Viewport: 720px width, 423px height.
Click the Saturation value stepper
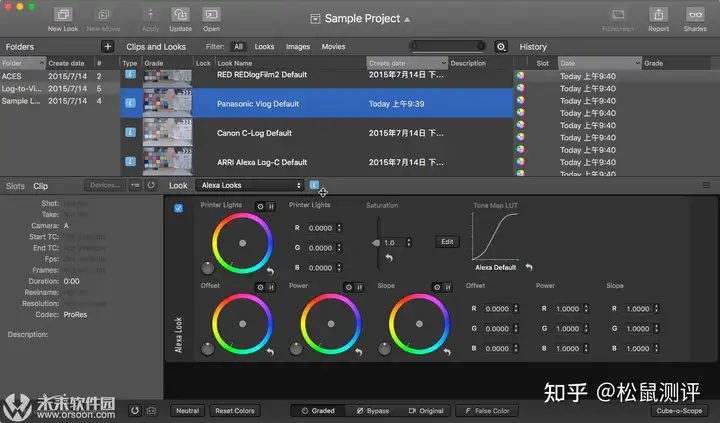(x=409, y=242)
